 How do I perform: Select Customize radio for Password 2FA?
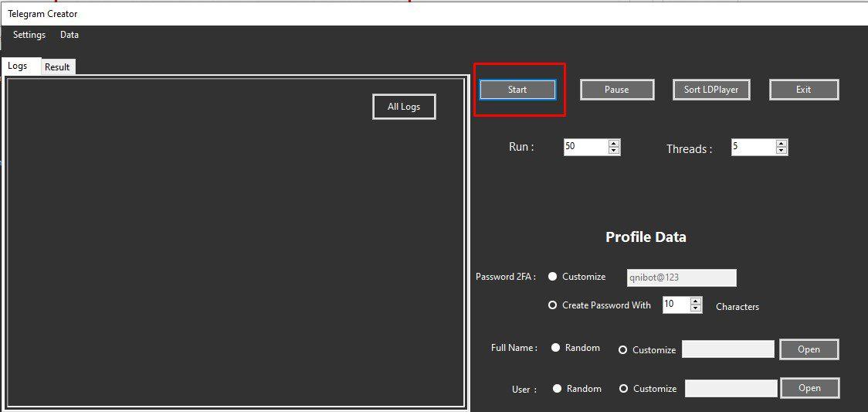click(552, 277)
